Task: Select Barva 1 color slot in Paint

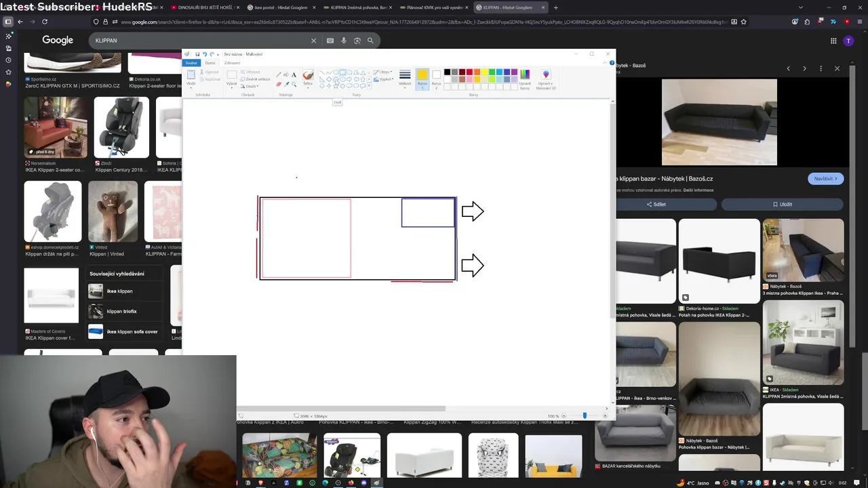Action: (x=422, y=79)
